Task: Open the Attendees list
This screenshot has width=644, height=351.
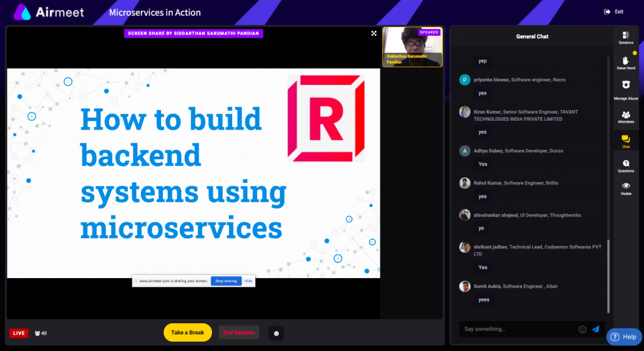Action: click(626, 117)
